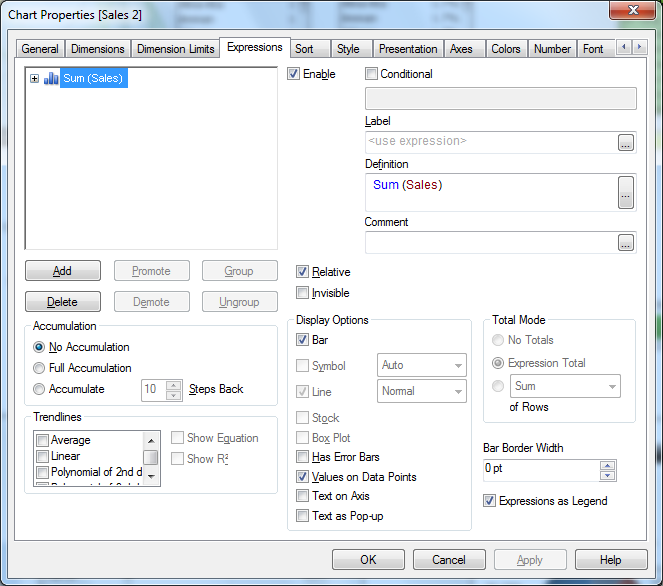Click the Help button
This screenshot has height=586, width=663.
(x=611, y=560)
